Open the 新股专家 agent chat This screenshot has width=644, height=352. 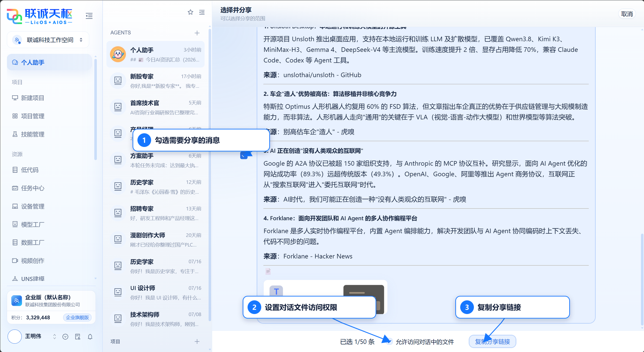pyautogui.click(x=156, y=81)
